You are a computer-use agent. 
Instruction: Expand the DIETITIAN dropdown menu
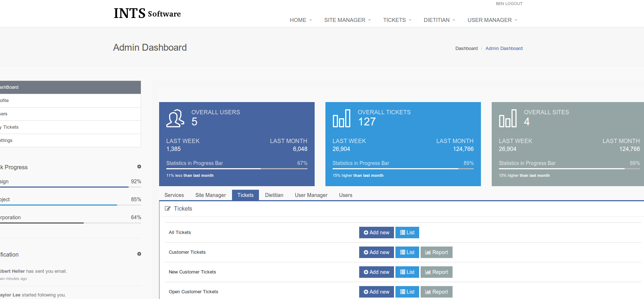[x=439, y=20]
